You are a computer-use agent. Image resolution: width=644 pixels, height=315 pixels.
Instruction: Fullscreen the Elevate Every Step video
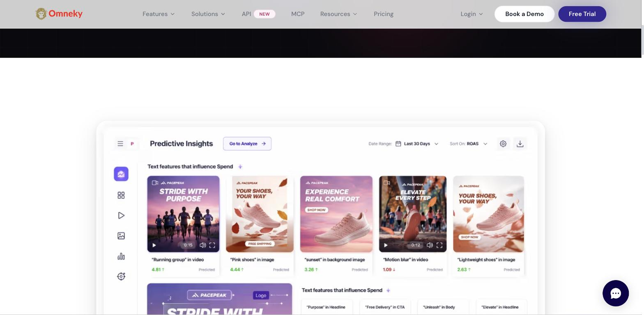pos(439,246)
